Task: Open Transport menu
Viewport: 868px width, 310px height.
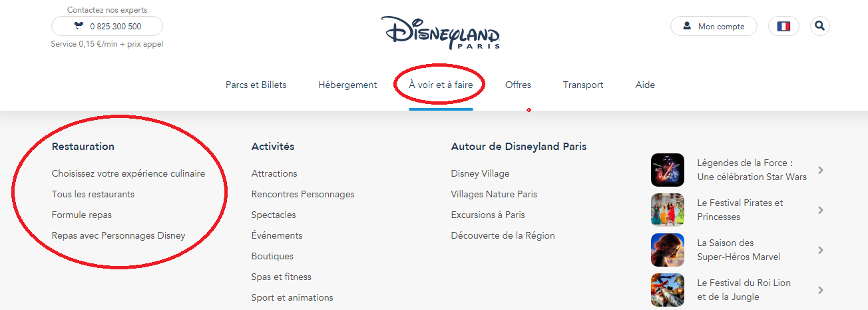Action: 583,85
